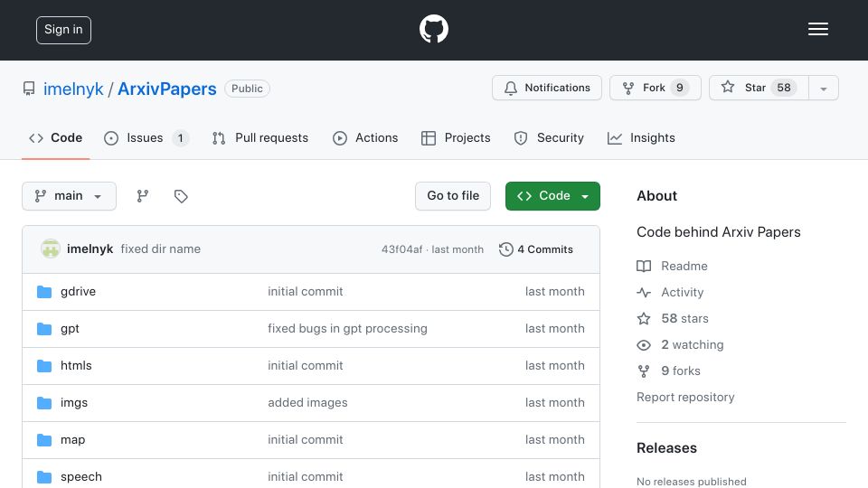Open 'fixed bugs in gpt processing' commit
Viewport: 868px width, 488px height.
(347, 329)
